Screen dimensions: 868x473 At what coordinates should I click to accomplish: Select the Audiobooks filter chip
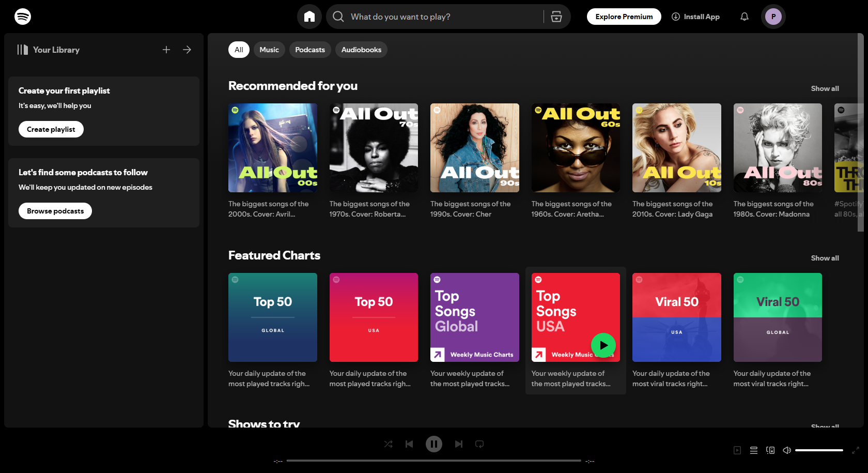point(361,50)
